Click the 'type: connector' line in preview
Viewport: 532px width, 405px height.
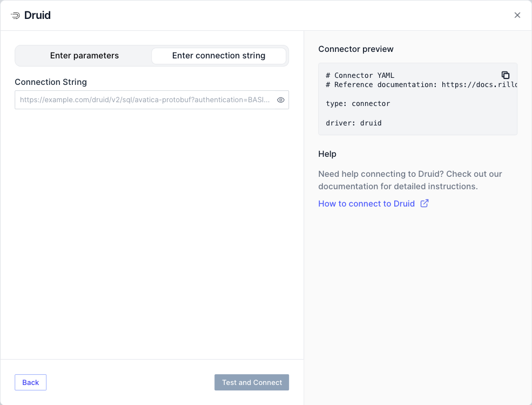pyautogui.click(x=358, y=103)
